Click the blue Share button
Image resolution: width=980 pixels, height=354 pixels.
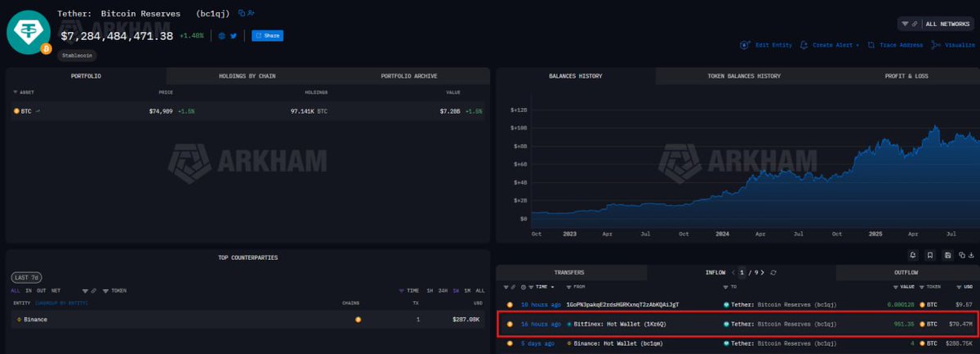[267, 36]
